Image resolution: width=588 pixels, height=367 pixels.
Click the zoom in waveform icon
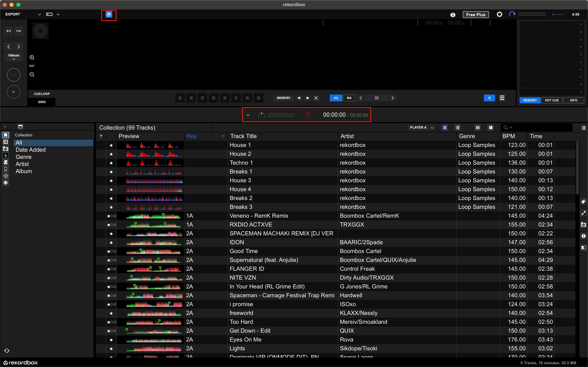point(32,57)
